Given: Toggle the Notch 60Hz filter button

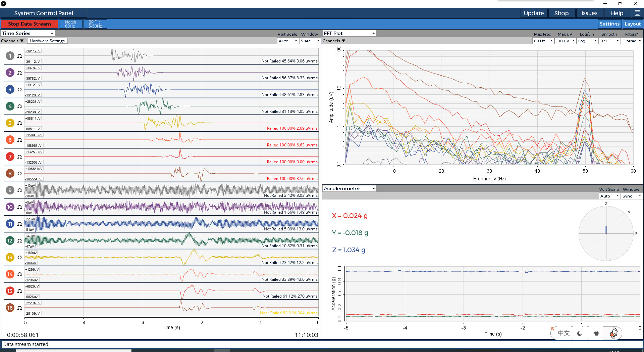Looking at the screenshot, I should coord(70,24).
